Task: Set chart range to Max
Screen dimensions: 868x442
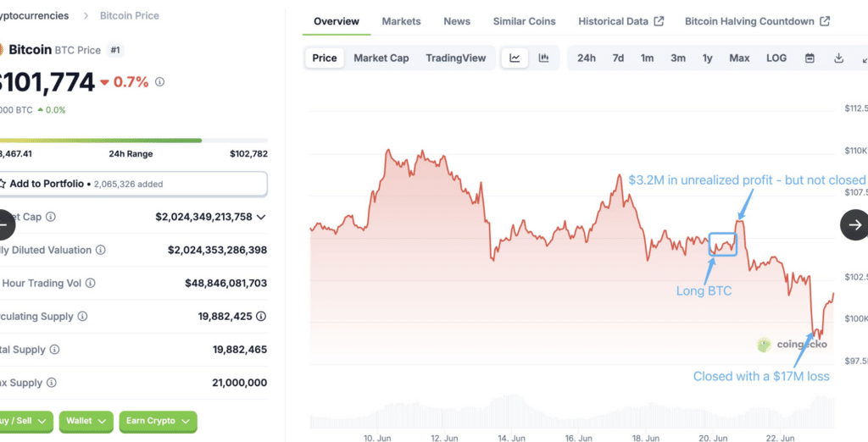Action: click(739, 58)
